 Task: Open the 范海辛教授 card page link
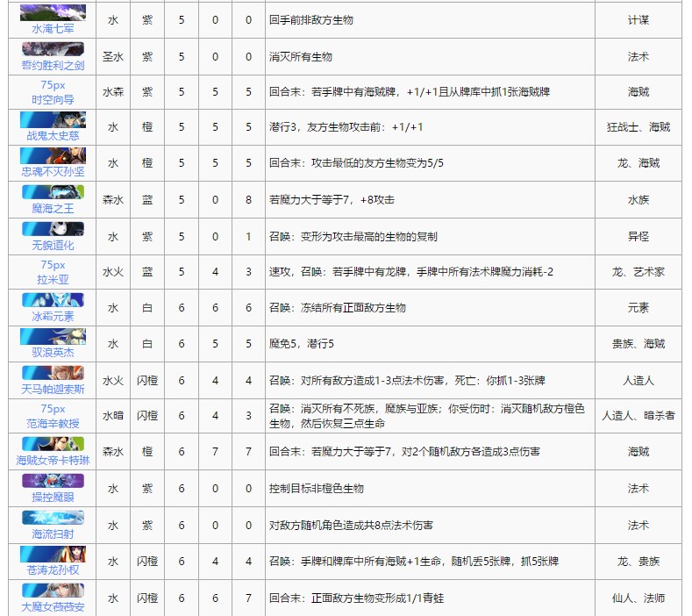(53, 423)
